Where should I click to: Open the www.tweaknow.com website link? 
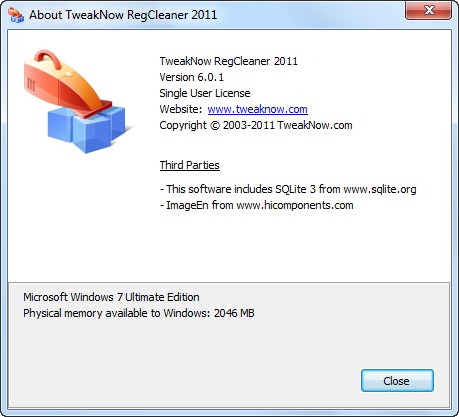(x=257, y=109)
